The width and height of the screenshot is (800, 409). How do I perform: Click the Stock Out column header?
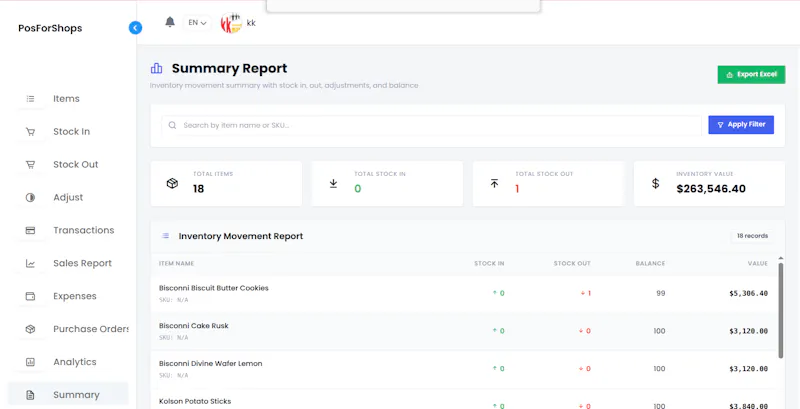click(572, 264)
